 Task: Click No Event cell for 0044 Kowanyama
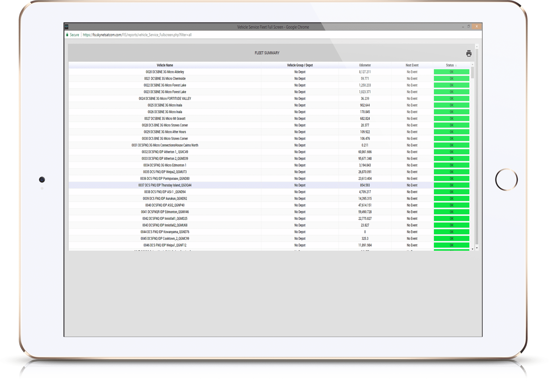pyautogui.click(x=412, y=232)
